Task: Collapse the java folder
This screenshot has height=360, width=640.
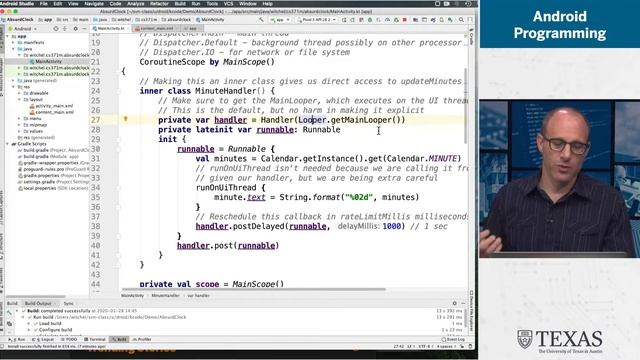Action: (x=13, y=49)
